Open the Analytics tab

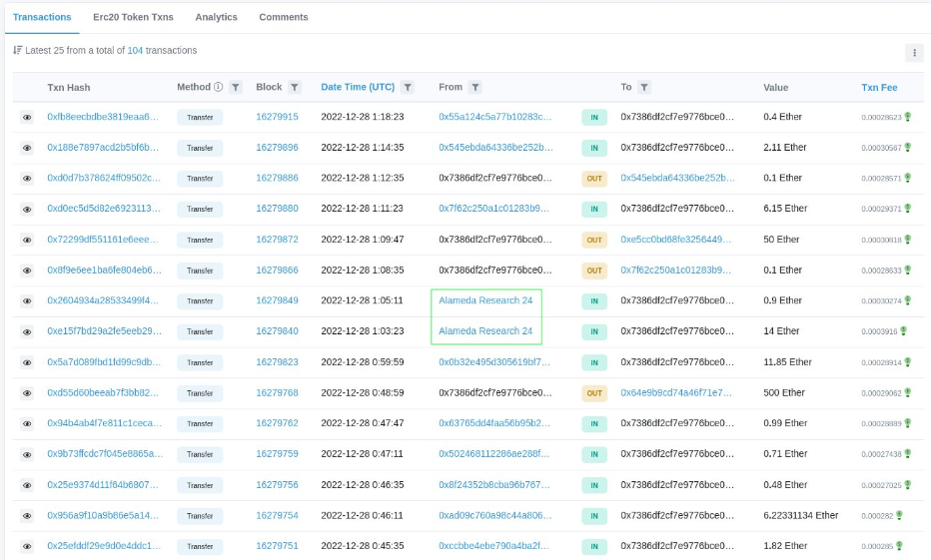(x=216, y=17)
